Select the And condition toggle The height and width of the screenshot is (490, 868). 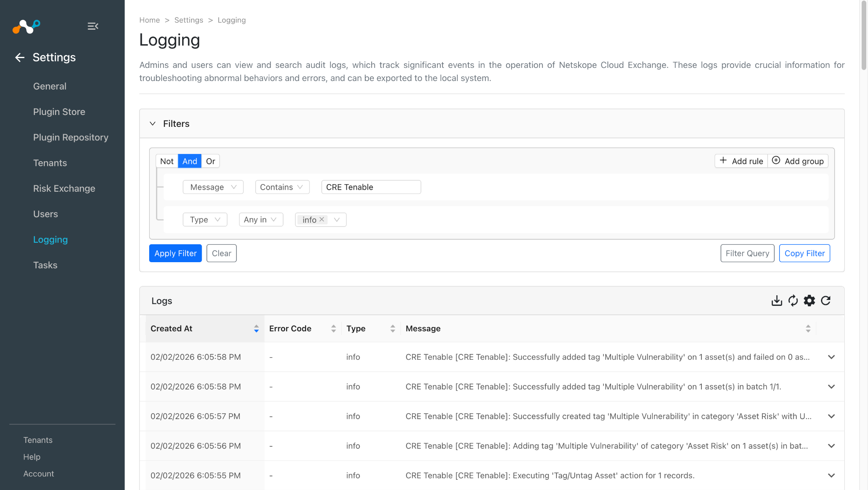pos(190,161)
